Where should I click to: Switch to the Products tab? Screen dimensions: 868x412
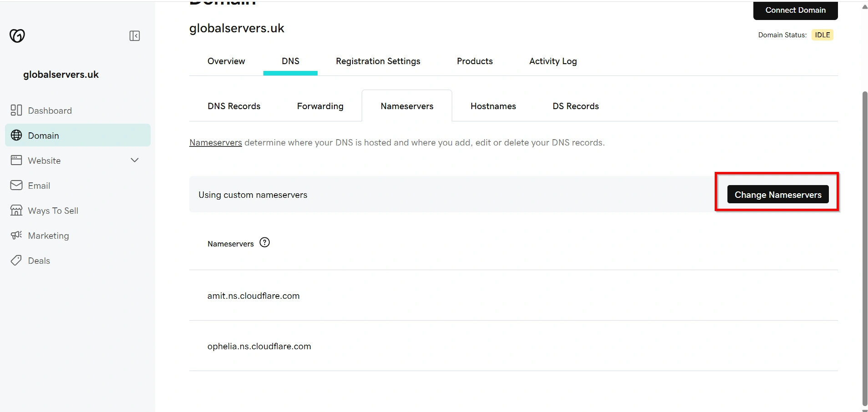point(475,61)
